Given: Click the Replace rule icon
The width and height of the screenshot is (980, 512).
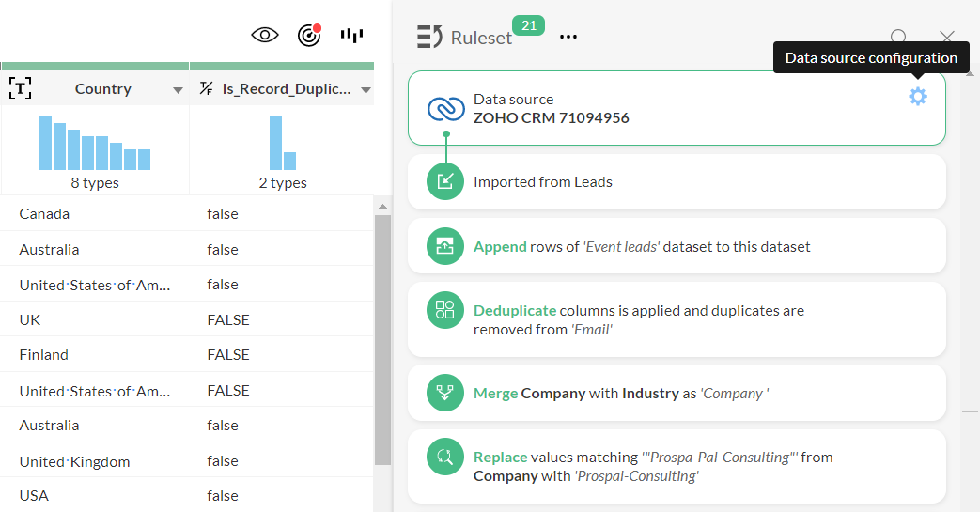Looking at the screenshot, I should coord(446,458).
